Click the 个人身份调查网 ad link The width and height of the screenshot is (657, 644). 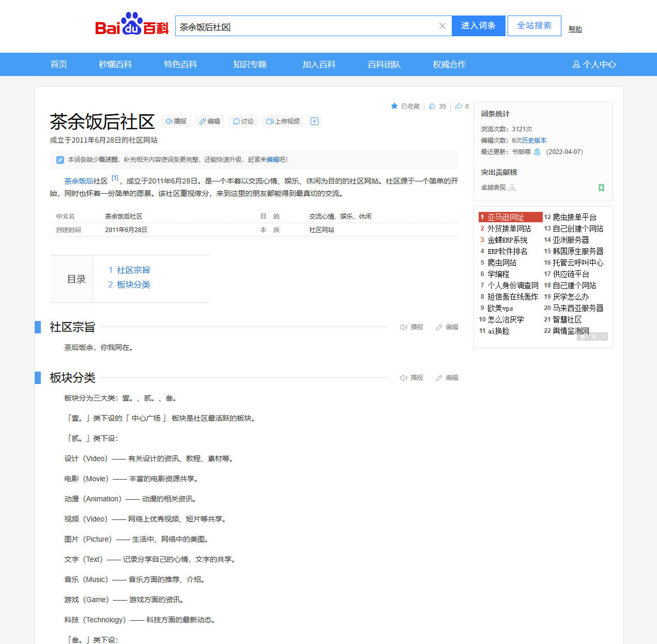(513, 285)
